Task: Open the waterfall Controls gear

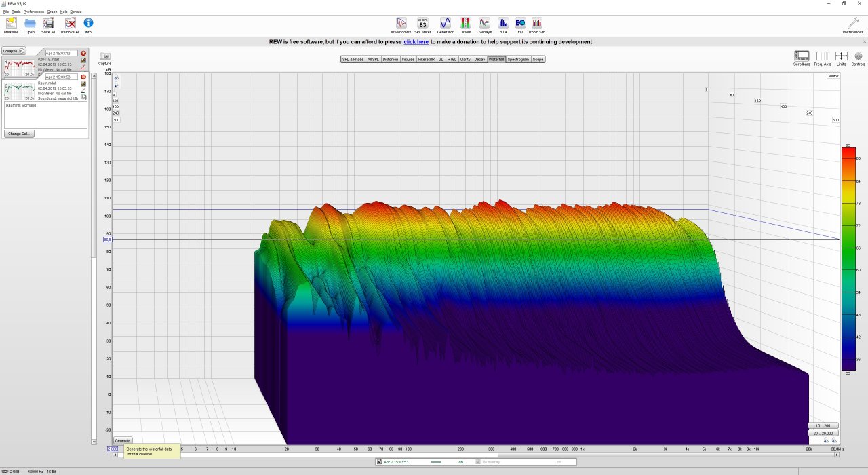Action: (x=859, y=58)
